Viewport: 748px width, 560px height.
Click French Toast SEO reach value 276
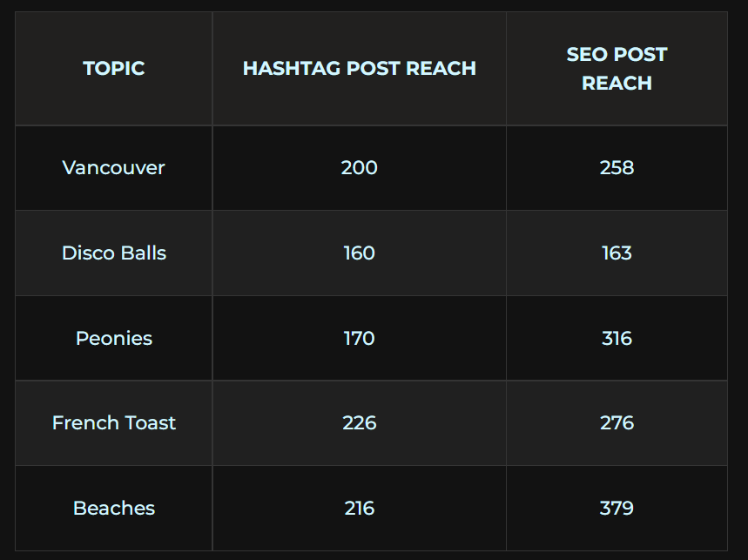point(617,423)
